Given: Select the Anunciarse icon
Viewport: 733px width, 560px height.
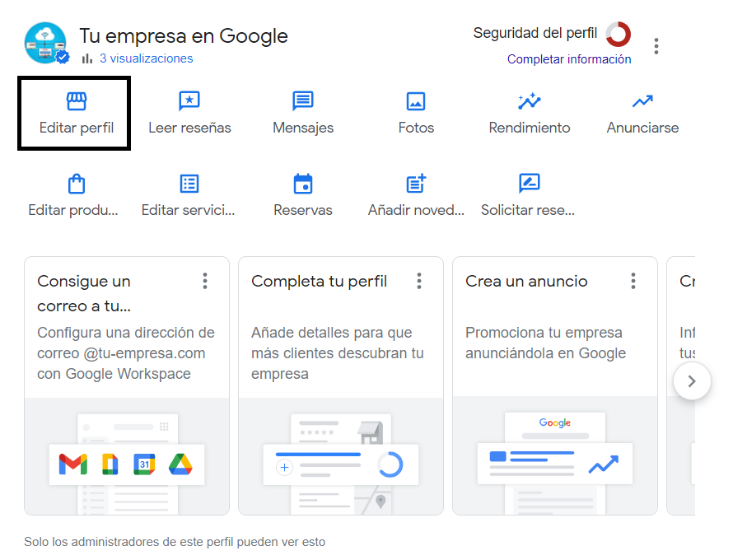Looking at the screenshot, I should point(642,113).
